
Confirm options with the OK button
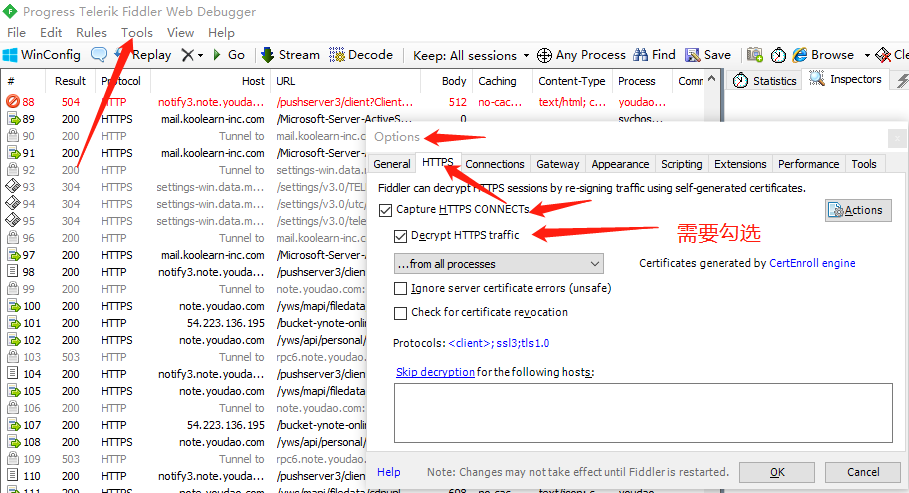777,473
